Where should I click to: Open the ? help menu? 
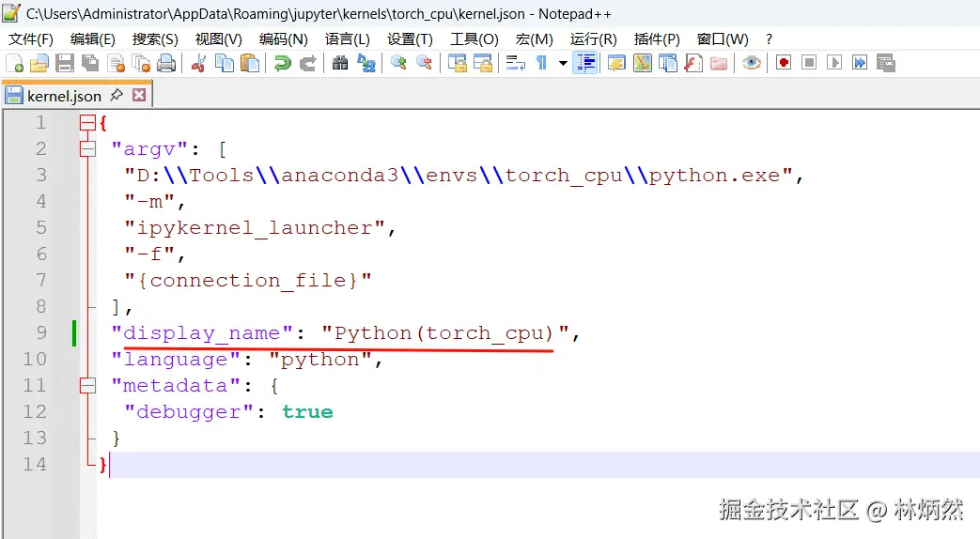pos(769,39)
